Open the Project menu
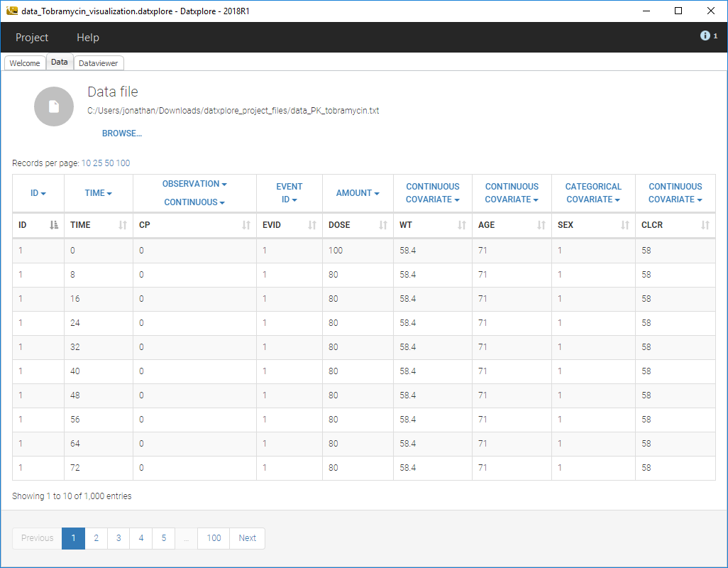 32,37
